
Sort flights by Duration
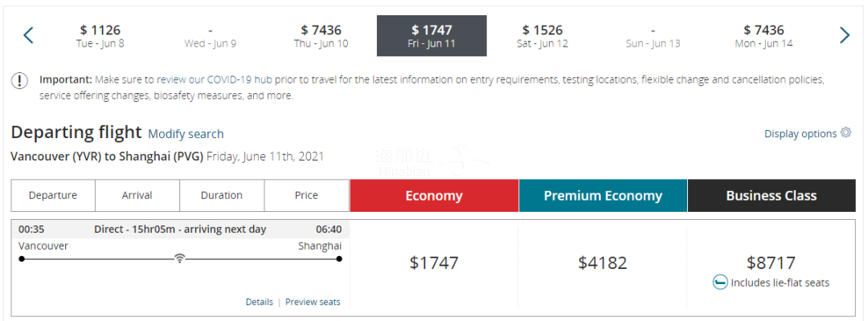point(222,196)
